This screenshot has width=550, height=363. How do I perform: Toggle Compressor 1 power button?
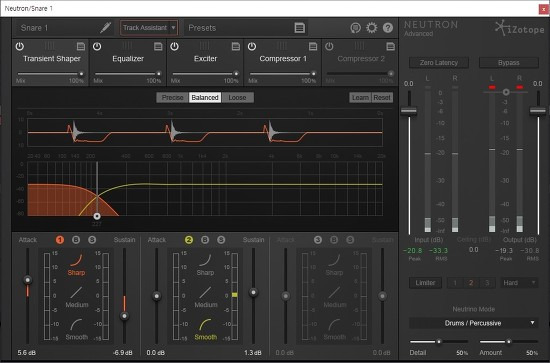pos(252,46)
